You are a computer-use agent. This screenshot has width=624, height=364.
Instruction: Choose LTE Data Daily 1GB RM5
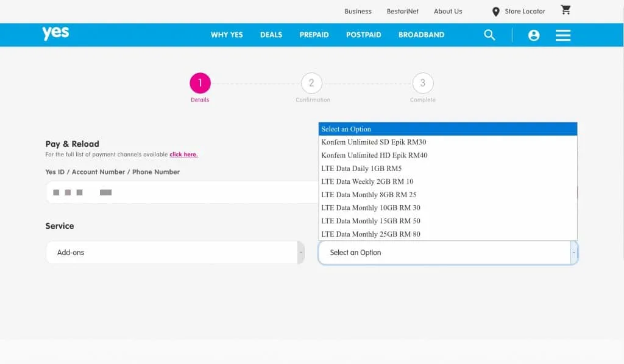[x=361, y=169]
